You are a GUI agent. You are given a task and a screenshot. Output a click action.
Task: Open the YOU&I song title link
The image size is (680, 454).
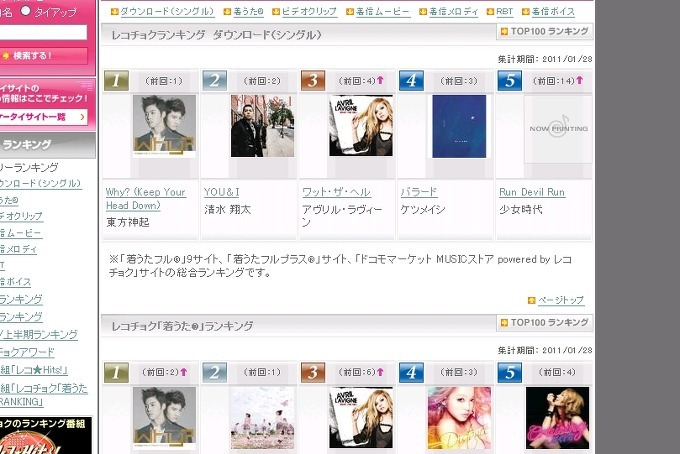tap(222, 192)
